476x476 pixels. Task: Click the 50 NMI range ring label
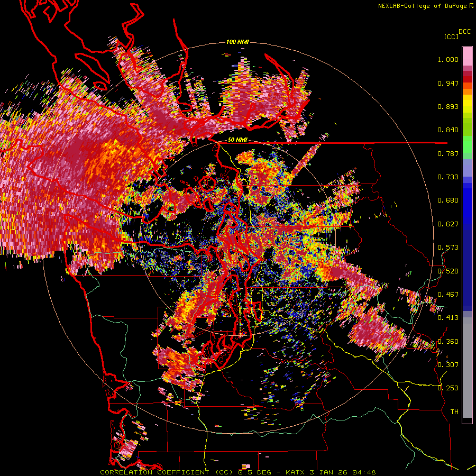pos(237,140)
